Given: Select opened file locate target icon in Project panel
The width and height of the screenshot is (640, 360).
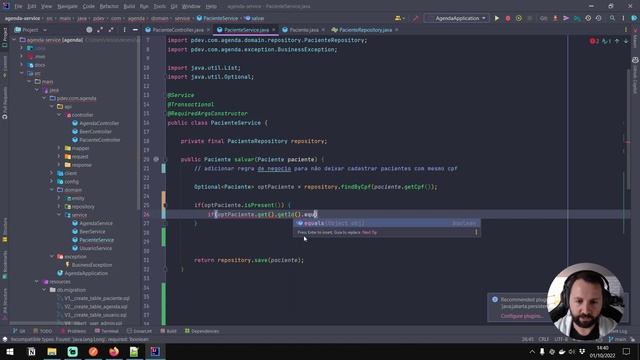Looking at the screenshot, I should tap(89, 30).
